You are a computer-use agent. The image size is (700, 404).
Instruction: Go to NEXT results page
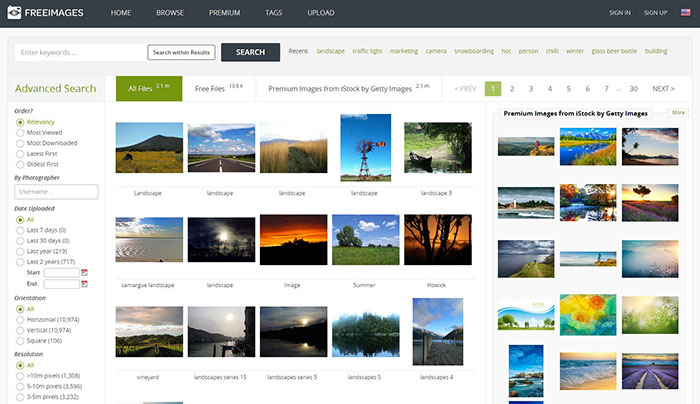[x=662, y=89]
